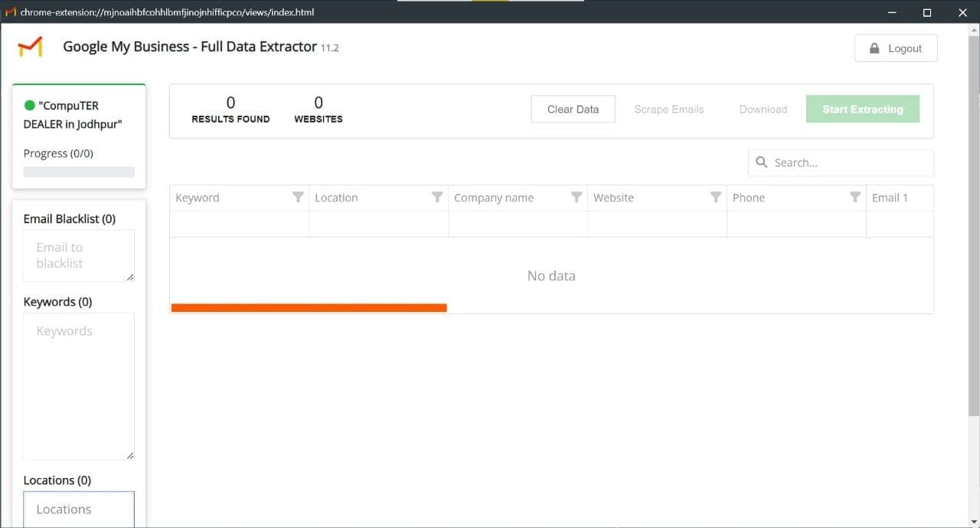Click the orange horizontal table scrollbar
The width and height of the screenshot is (980, 528).
tap(309, 308)
